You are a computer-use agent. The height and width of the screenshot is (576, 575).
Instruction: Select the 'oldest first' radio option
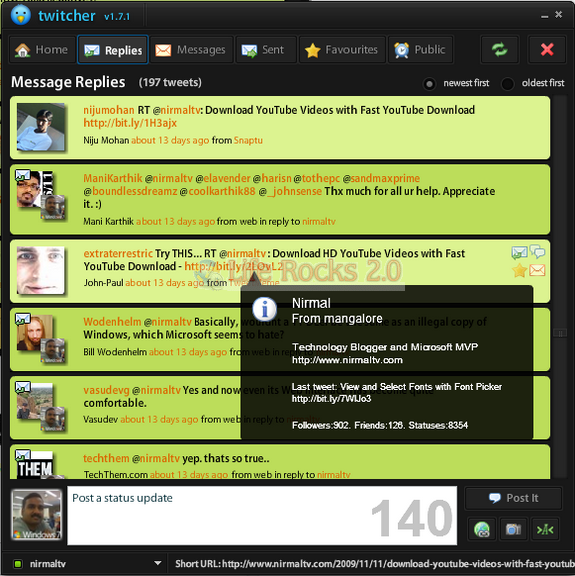coord(507,84)
